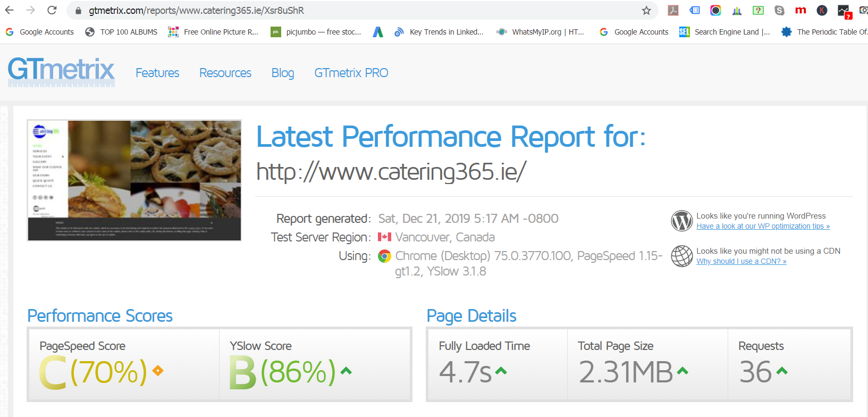
Task: Click the PageSpeed Score C (70%) grade
Action: [93, 371]
